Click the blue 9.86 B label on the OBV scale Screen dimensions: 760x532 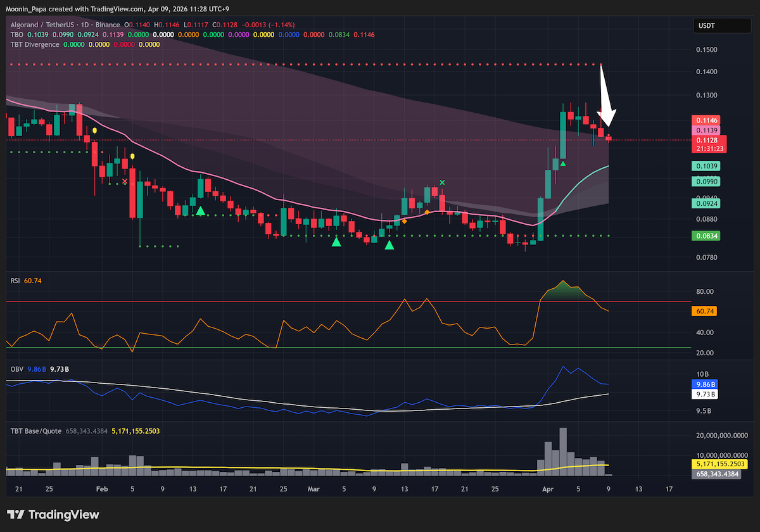pyautogui.click(x=706, y=384)
